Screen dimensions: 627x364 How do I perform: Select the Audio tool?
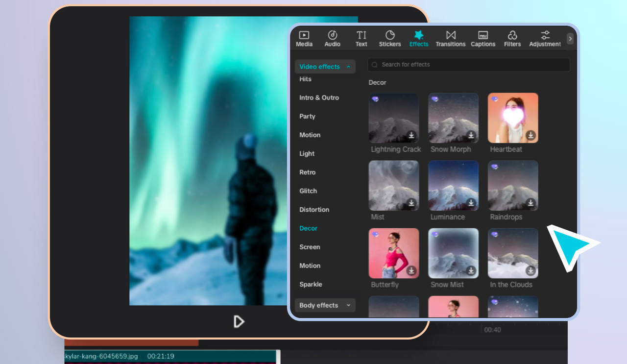click(332, 38)
